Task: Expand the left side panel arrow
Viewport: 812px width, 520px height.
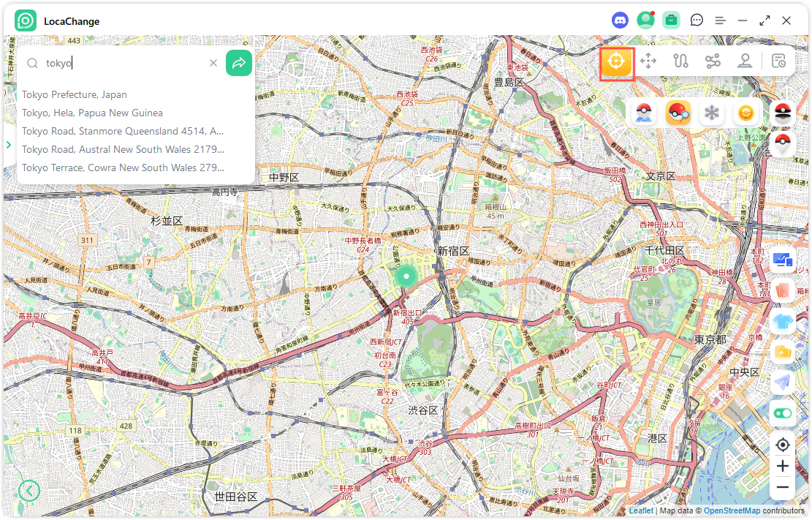Action: click(x=8, y=145)
